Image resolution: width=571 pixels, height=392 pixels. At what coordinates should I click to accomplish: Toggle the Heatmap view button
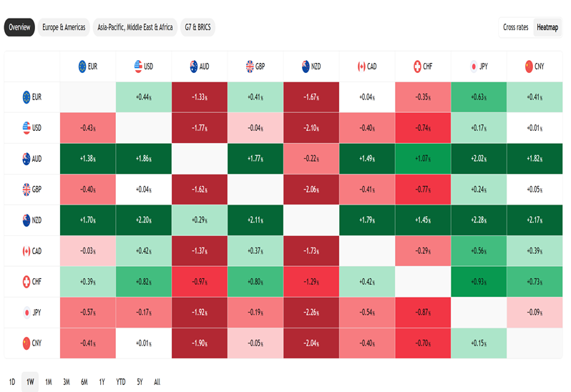pyautogui.click(x=547, y=27)
